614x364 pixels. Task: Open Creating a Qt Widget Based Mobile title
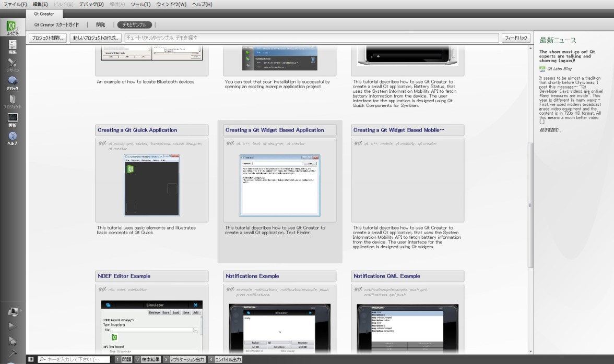click(x=399, y=130)
